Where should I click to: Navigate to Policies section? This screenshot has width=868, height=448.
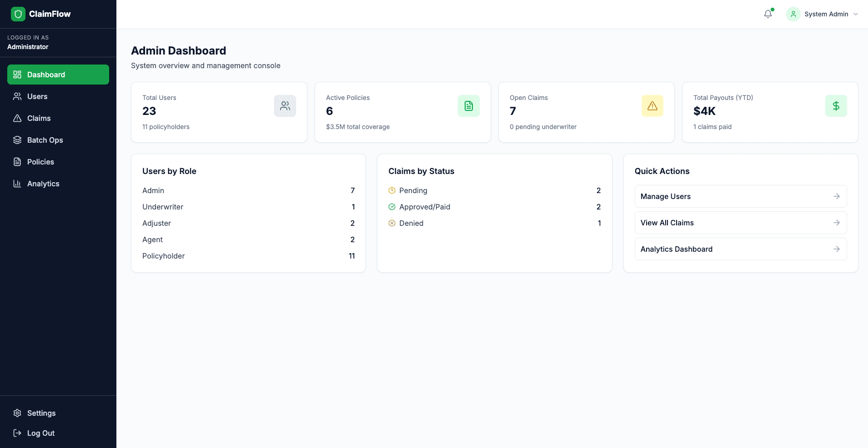(40, 162)
